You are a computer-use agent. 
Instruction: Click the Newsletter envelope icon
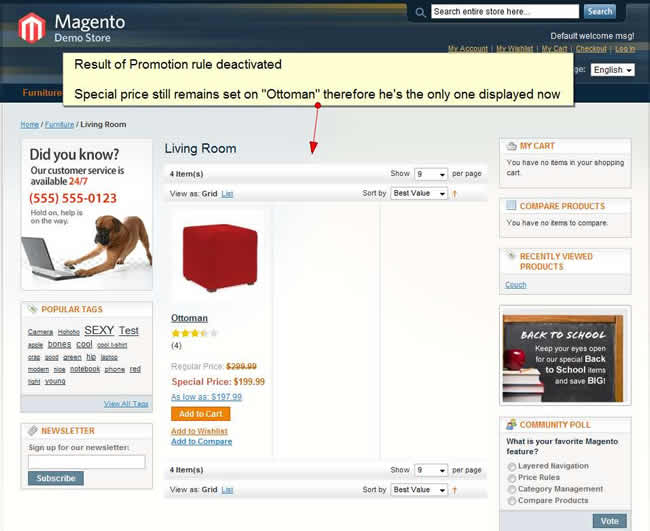[x=33, y=431]
